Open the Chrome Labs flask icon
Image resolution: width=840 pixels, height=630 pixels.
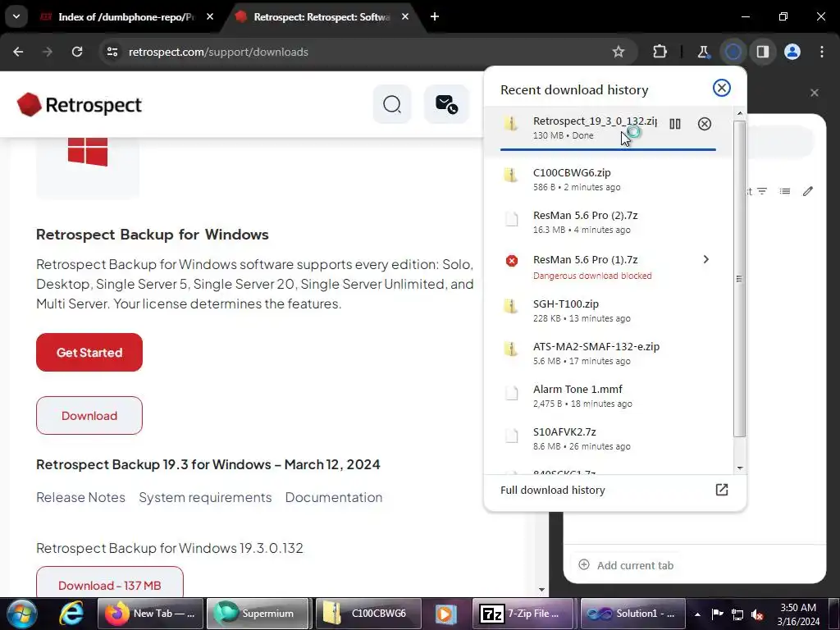click(703, 52)
